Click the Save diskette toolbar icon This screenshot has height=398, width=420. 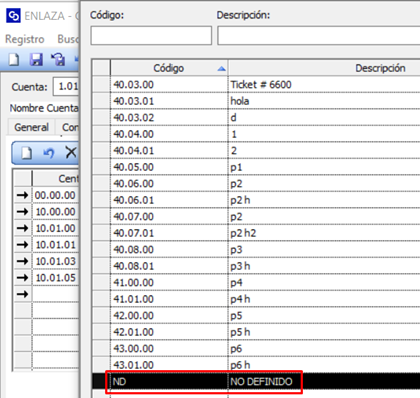click(36, 60)
